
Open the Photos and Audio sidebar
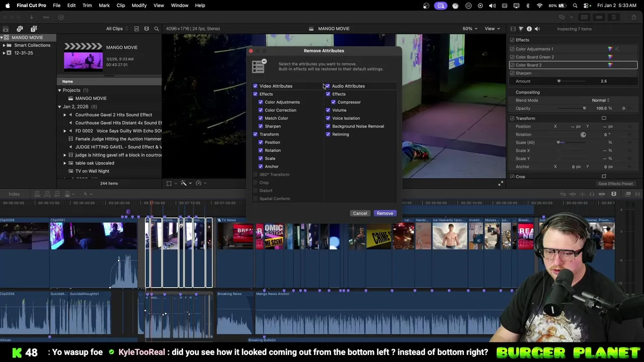pyautogui.click(x=20, y=29)
